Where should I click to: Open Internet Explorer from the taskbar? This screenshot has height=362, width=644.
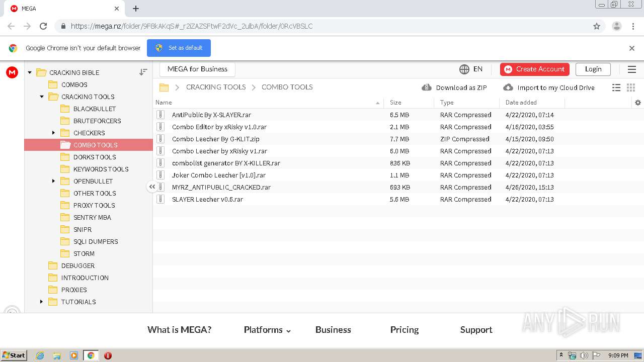coord(40,355)
